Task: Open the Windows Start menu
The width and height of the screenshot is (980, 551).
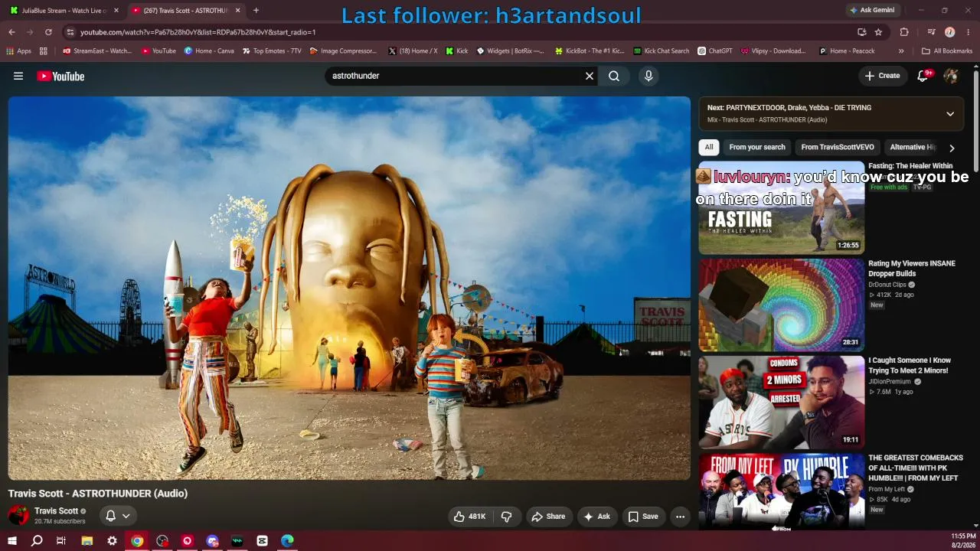Action: 11,540
